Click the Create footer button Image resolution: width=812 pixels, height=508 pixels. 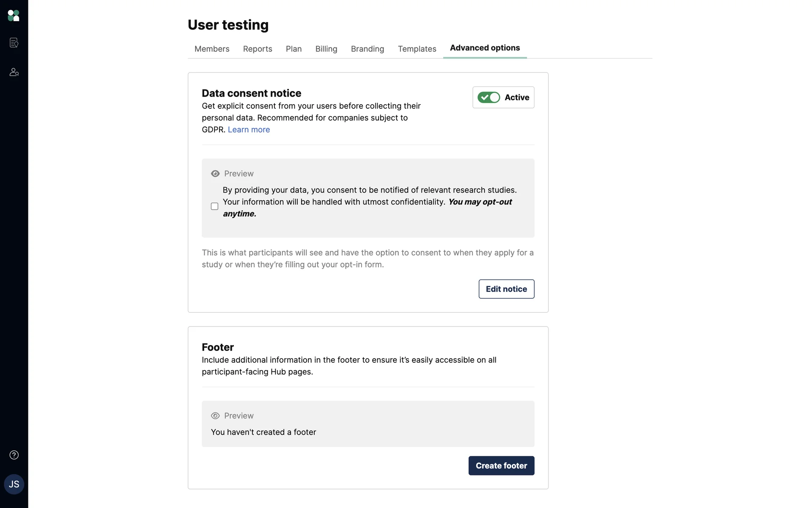coord(501,466)
